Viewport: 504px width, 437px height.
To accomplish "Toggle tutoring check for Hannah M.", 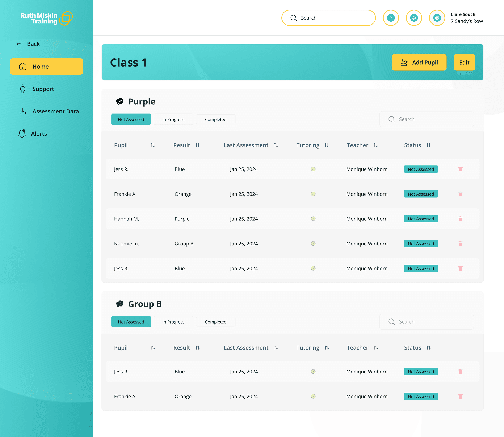I will [313, 219].
